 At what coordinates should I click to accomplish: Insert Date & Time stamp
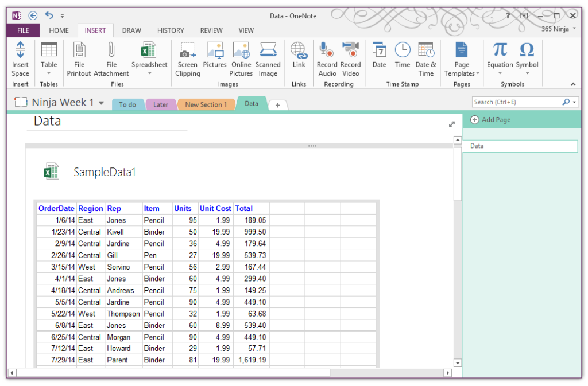[x=426, y=59]
